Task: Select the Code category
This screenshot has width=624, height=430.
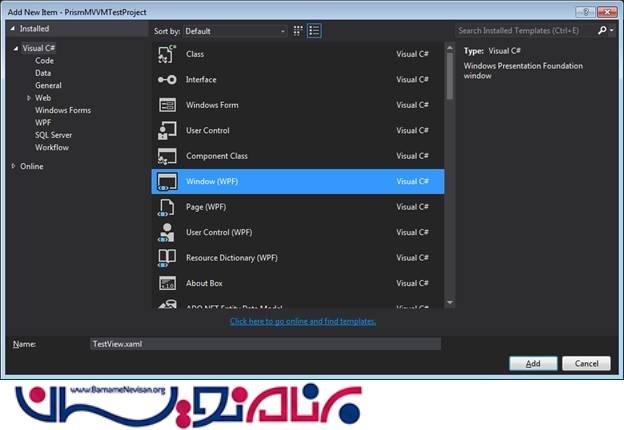Action: pos(44,61)
